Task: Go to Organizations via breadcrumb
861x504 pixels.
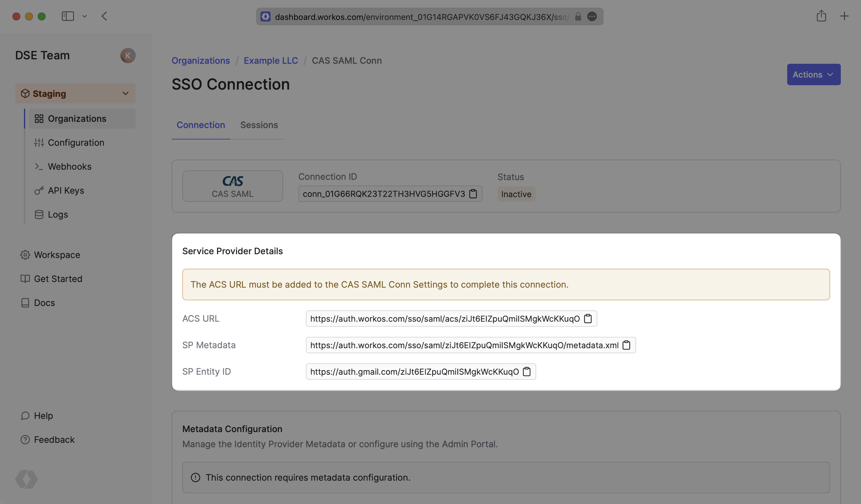Action: (x=200, y=61)
